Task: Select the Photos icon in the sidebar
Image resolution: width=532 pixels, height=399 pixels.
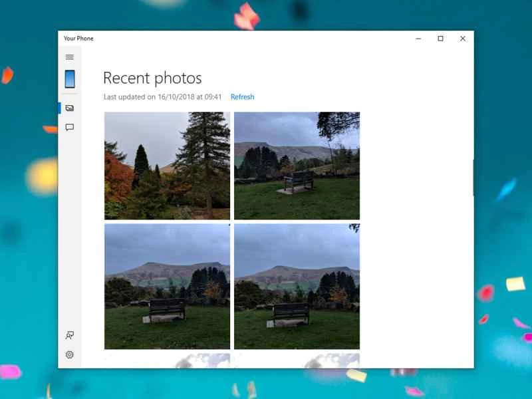Action: point(69,106)
